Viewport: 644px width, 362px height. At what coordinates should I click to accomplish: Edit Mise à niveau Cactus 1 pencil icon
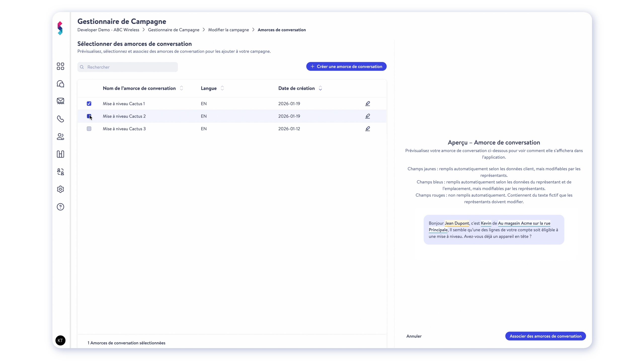click(368, 104)
